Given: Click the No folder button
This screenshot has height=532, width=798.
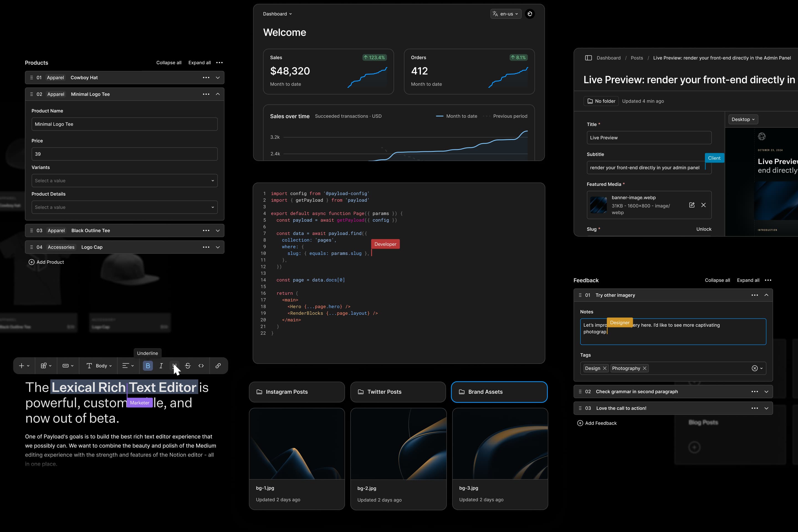Looking at the screenshot, I should pyautogui.click(x=601, y=101).
